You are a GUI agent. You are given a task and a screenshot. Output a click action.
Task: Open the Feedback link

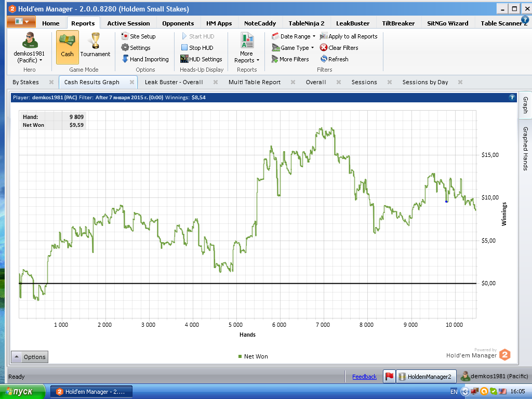click(364, 377)
